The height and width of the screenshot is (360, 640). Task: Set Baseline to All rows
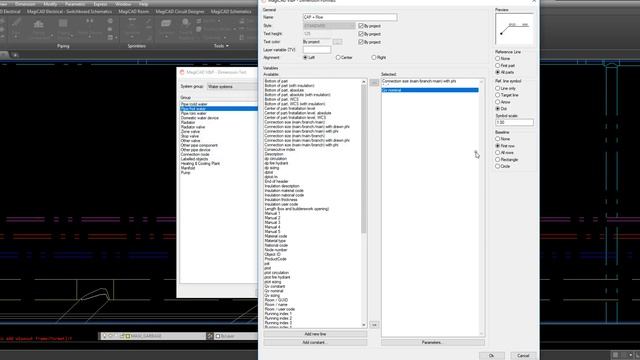[498, 153]
